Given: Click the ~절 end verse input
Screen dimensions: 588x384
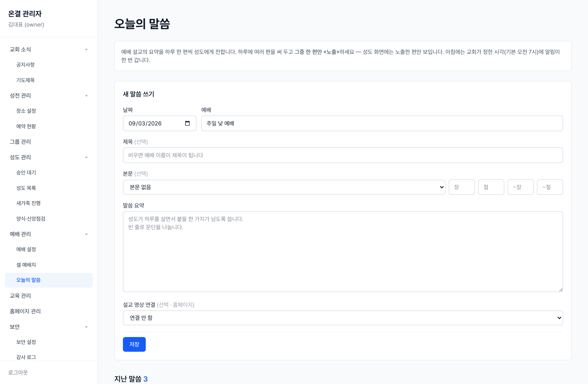Looking at the screenshot, I should (x=550, y=187).
